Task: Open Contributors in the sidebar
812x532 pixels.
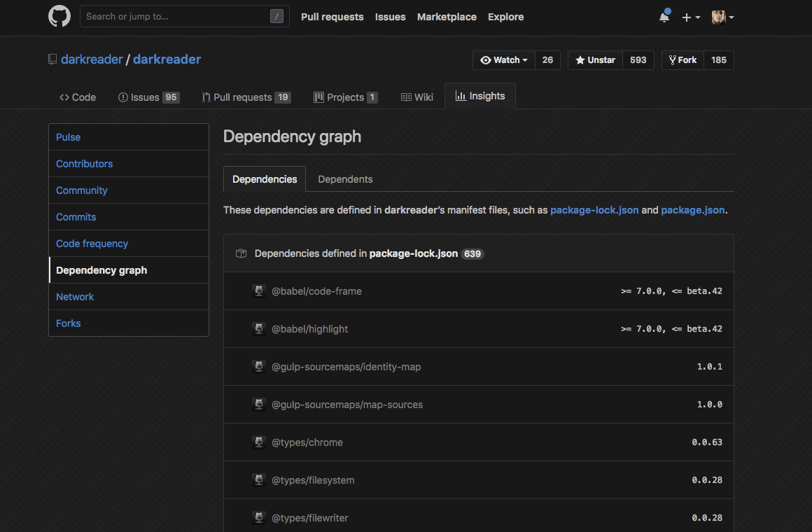Action: (128, 164)
